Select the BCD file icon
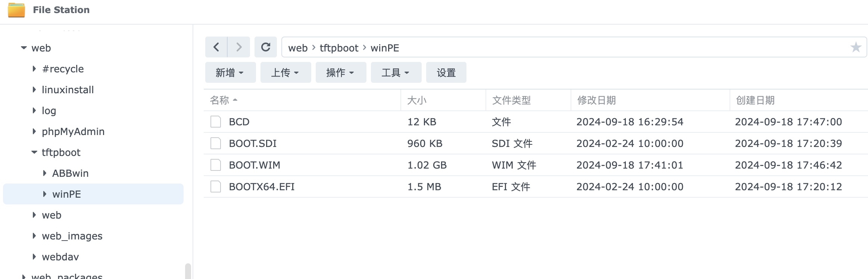The width and height of the screenshot is (868, 279). 216,122
